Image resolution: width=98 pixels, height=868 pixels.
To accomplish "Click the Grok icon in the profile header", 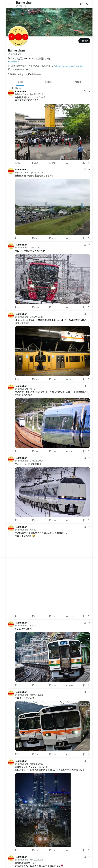I will click(81, 4).
